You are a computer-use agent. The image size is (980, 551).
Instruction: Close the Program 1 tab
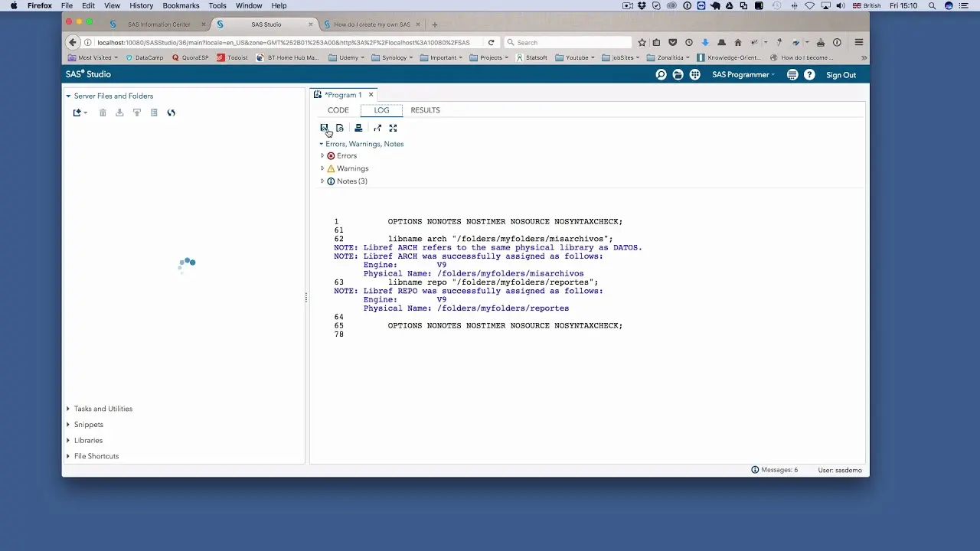click(x=371, y=95)
